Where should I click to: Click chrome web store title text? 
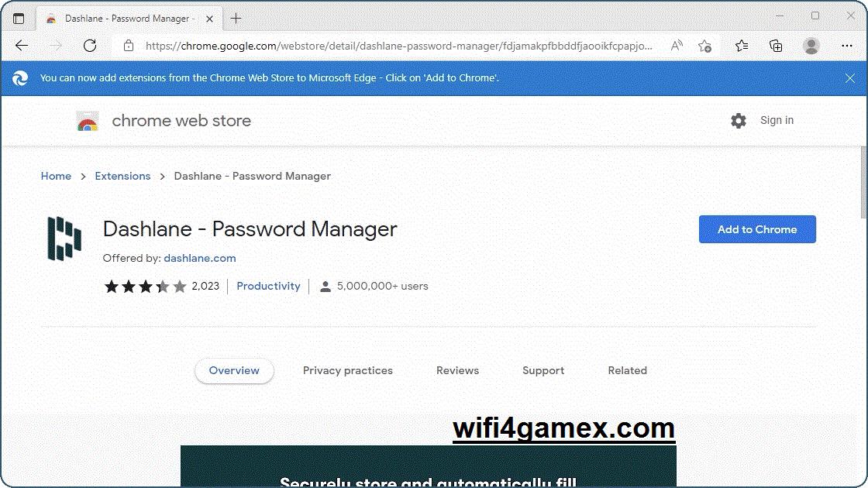click(181, 121)
